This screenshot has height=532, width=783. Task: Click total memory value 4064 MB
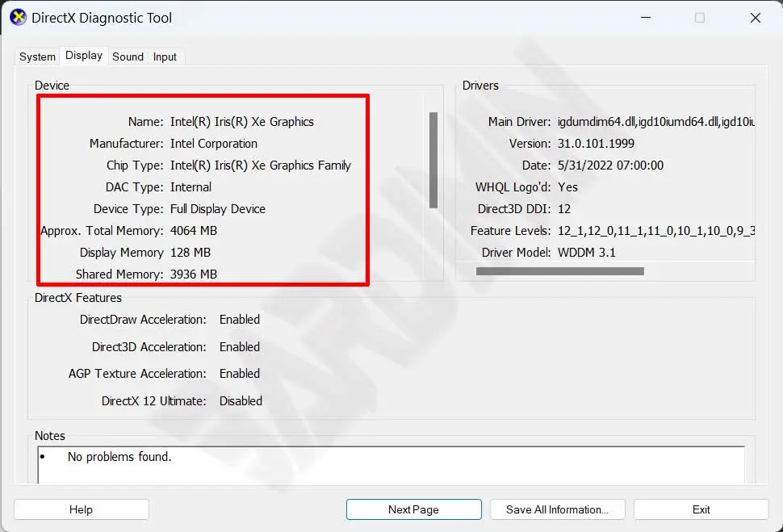194,231
